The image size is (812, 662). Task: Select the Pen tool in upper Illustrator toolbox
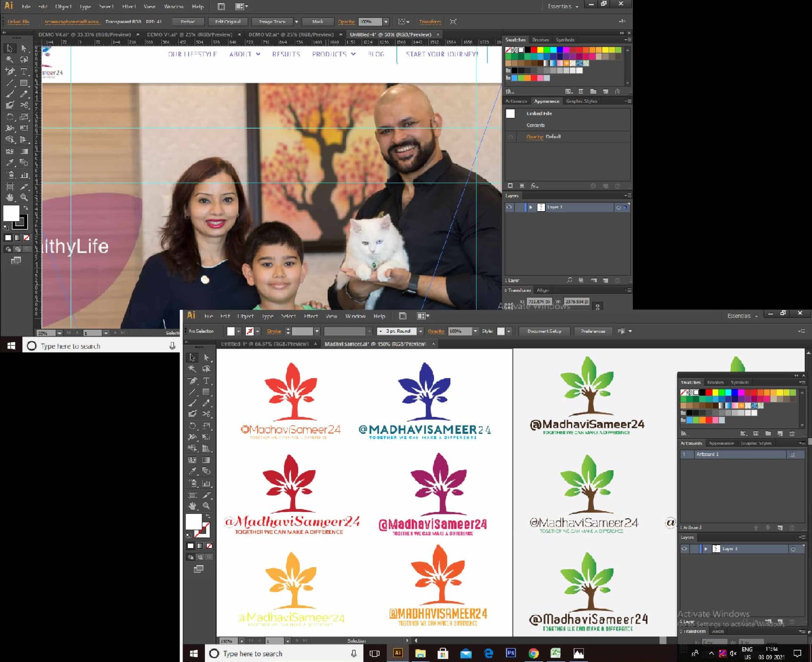pos(10,71)
